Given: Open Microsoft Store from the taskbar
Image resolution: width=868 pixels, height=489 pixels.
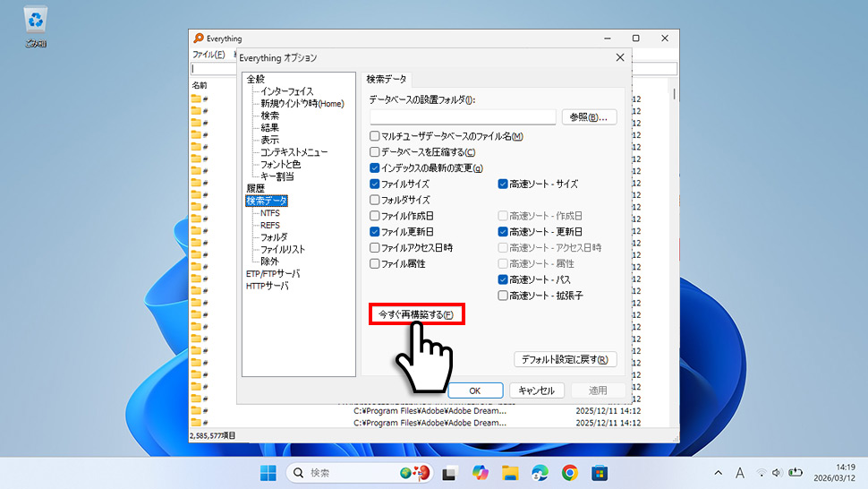Looking at the screenshot, I should (600, 473).
